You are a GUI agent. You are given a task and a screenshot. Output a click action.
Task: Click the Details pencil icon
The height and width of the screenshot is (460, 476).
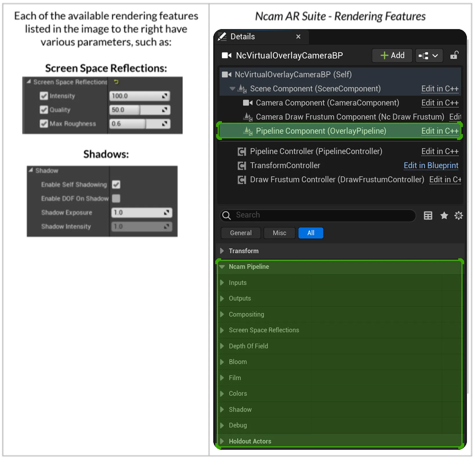click(222, 36)
